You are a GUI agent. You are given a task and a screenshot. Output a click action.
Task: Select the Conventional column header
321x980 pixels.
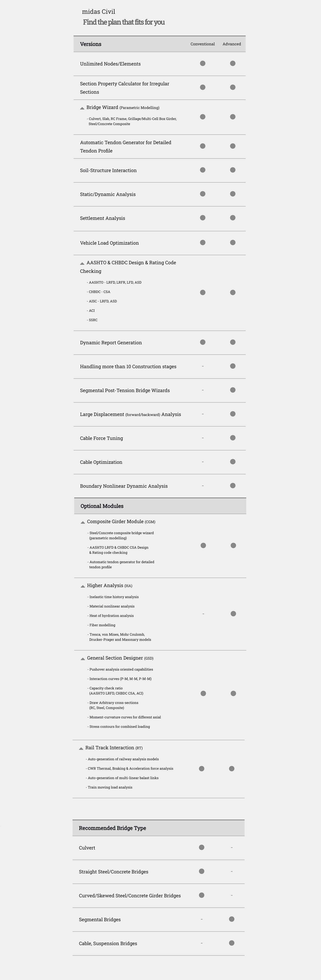[x=203, y=44]
